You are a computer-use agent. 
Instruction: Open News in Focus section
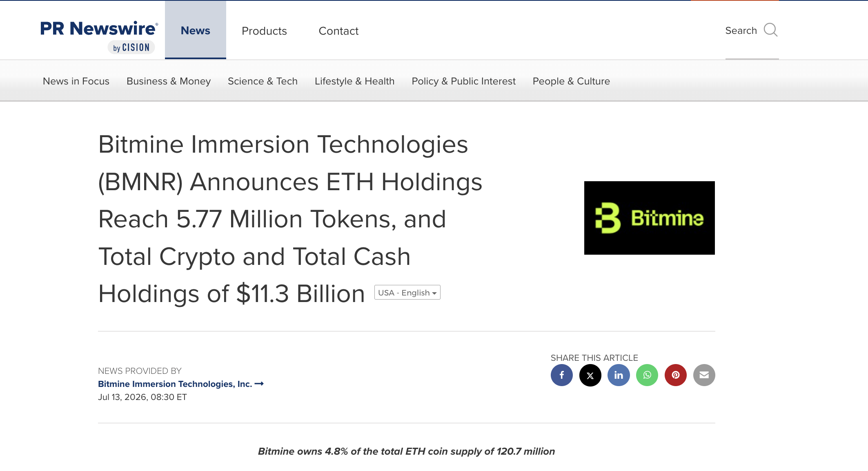(x=76, y=81)
